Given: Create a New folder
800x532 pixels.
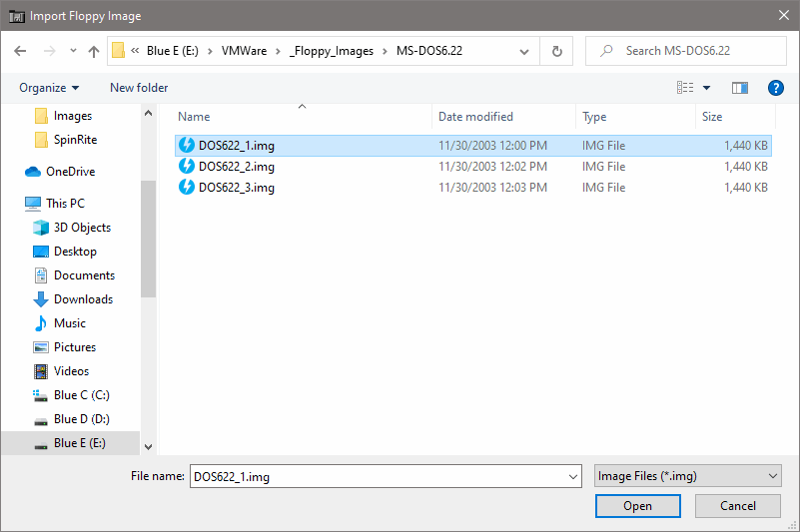Looking at the screenshot, I should (139, 88).
